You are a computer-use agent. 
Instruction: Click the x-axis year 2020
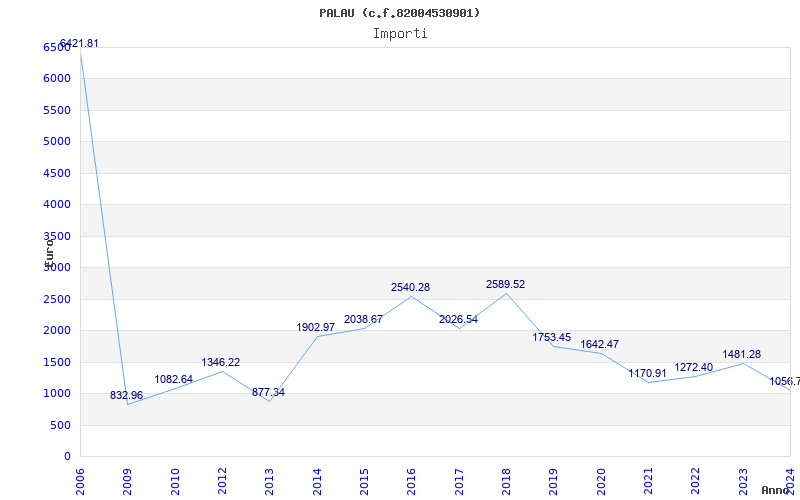pyautogui.click(x=601, y=482)
